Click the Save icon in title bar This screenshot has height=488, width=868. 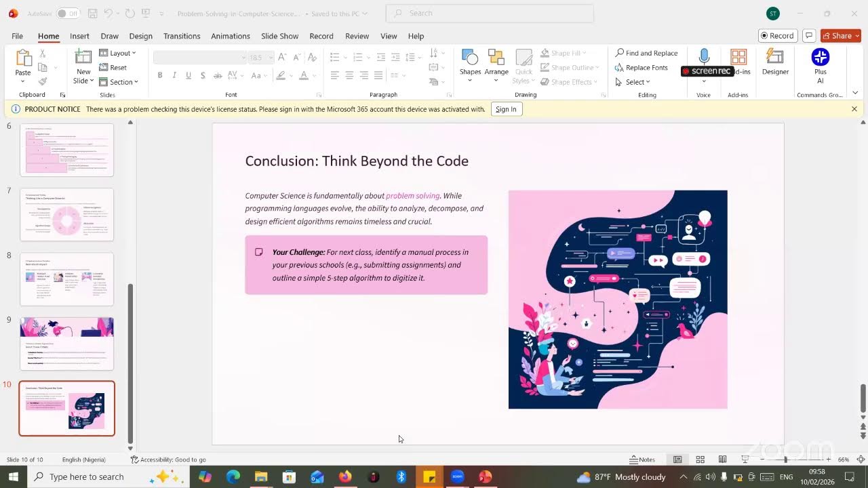click(92, 14)
